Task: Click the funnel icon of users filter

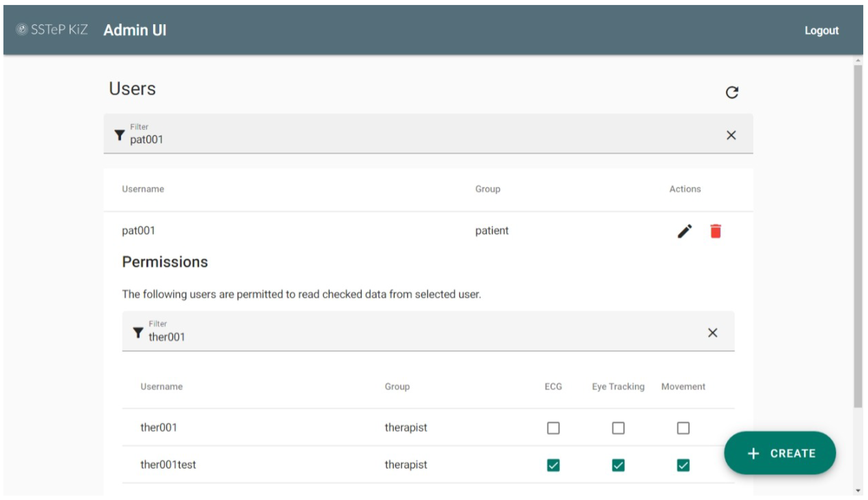Action: click(119, 135)
